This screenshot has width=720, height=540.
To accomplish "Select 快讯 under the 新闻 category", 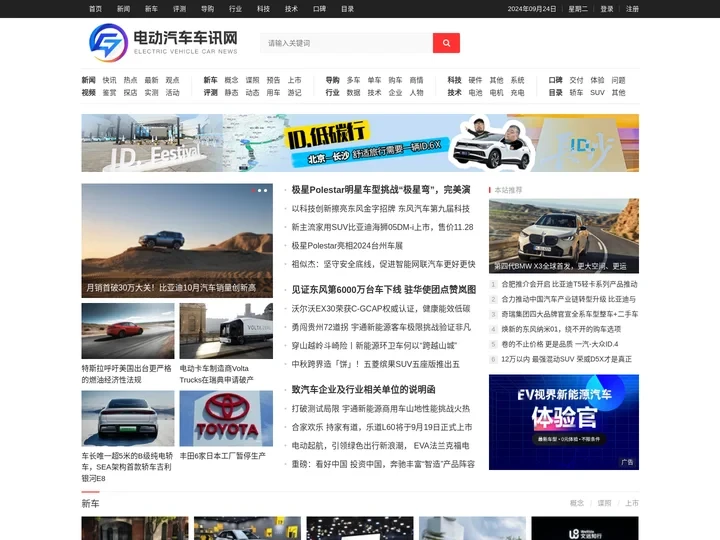I will click(109, 80).
